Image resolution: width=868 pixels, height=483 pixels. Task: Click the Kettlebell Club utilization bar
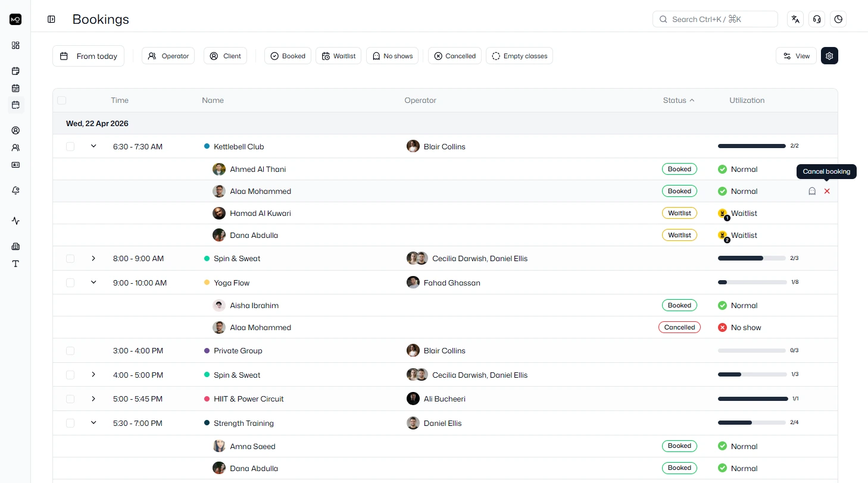752,146
